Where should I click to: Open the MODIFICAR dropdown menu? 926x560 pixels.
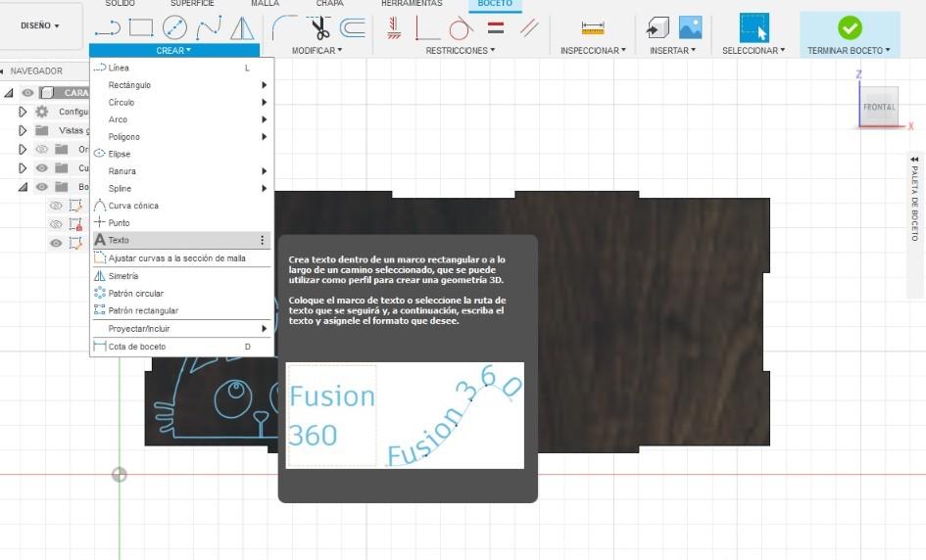pos(317,51)
